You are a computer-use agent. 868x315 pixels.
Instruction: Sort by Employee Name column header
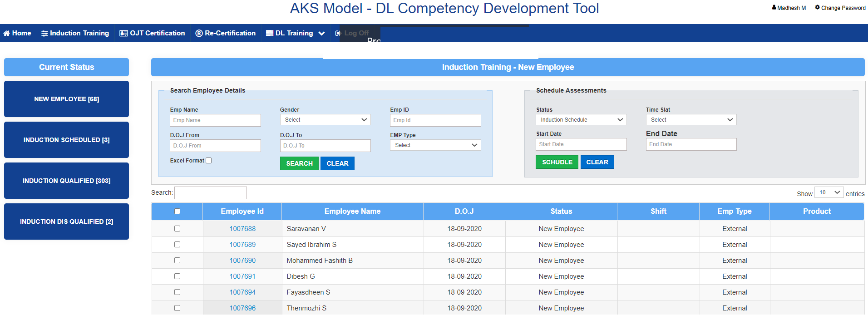pyautogui.click(x=352, y=212)
